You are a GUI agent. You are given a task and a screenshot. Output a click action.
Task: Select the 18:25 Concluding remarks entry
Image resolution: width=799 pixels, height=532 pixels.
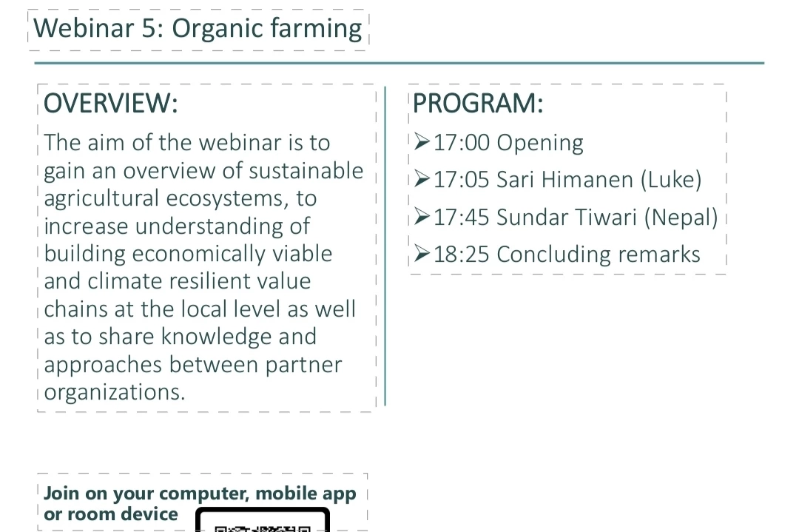point(567,254)
